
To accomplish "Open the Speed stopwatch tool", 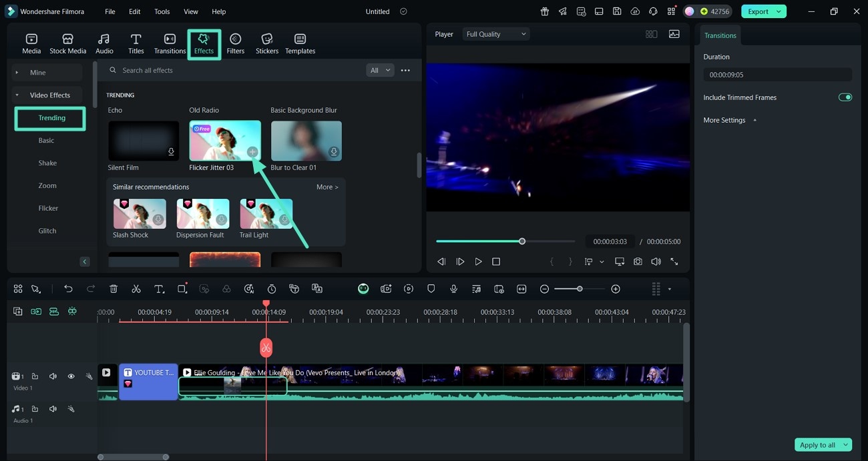I will pos(272,289).
